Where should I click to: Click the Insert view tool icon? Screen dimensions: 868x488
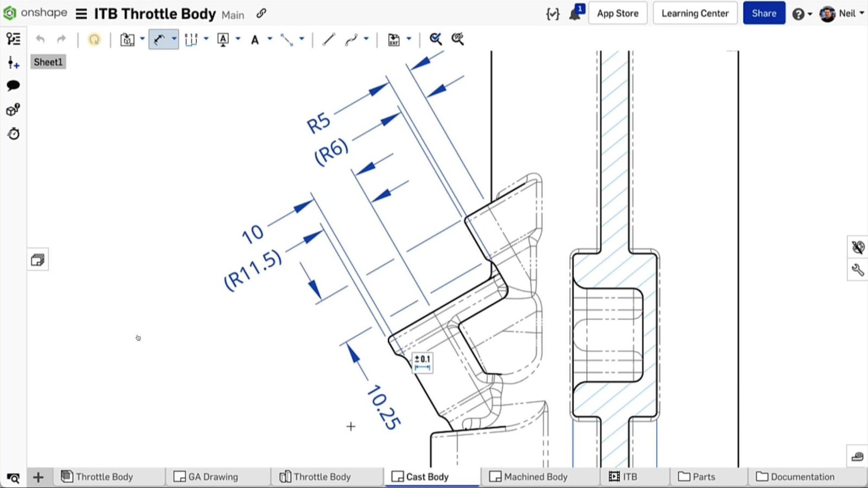(127, 39)
